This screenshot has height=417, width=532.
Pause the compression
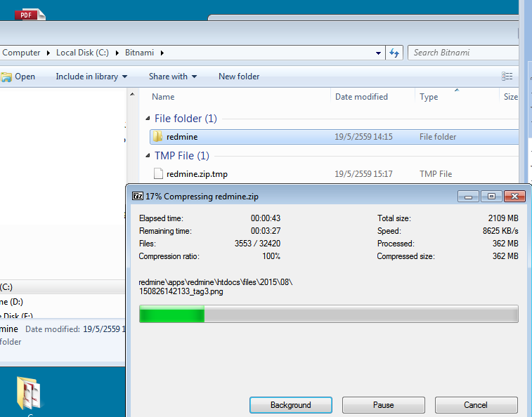(x=383, y=405)
